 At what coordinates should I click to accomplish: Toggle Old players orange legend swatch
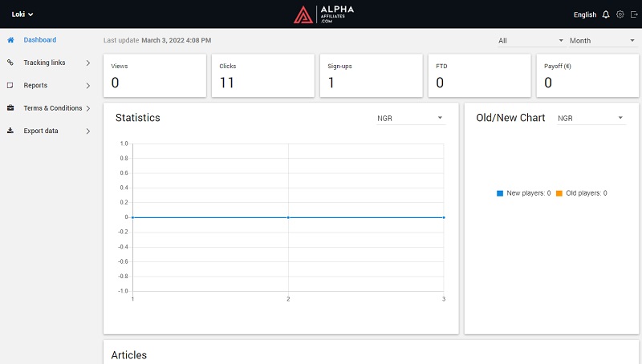tap(559, 193)
